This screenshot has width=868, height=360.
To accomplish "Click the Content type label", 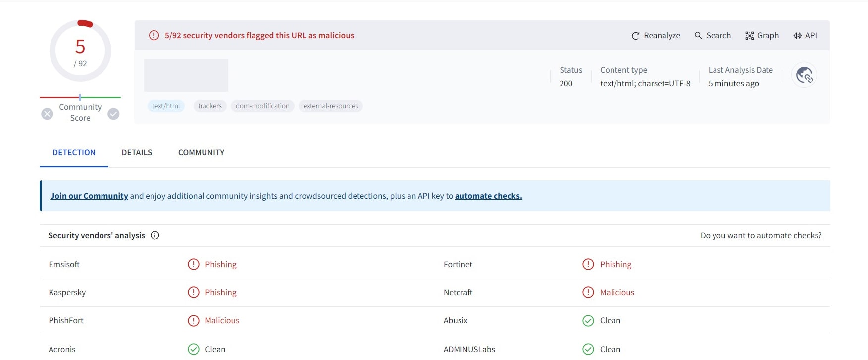I will (623, 70).
